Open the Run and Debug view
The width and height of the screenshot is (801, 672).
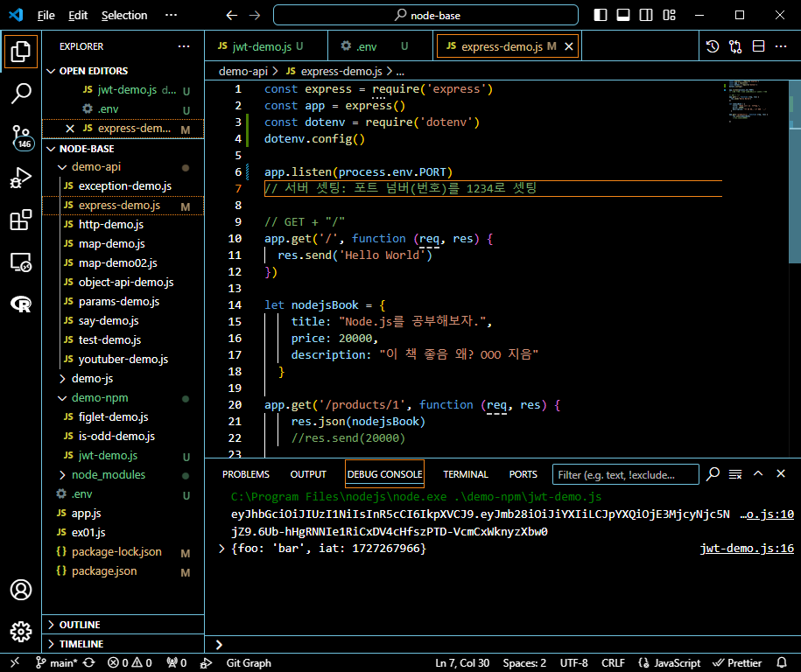coord(21,178)
